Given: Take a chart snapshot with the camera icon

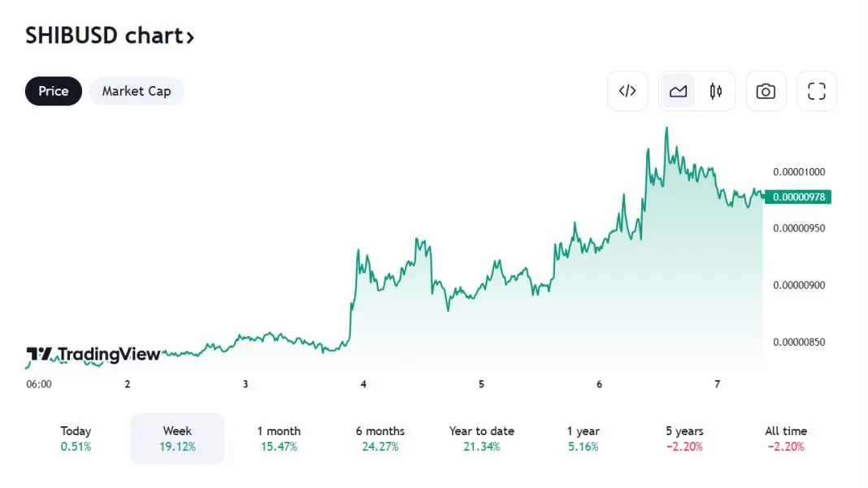Looking at the screenshot, I should [766, 91].
